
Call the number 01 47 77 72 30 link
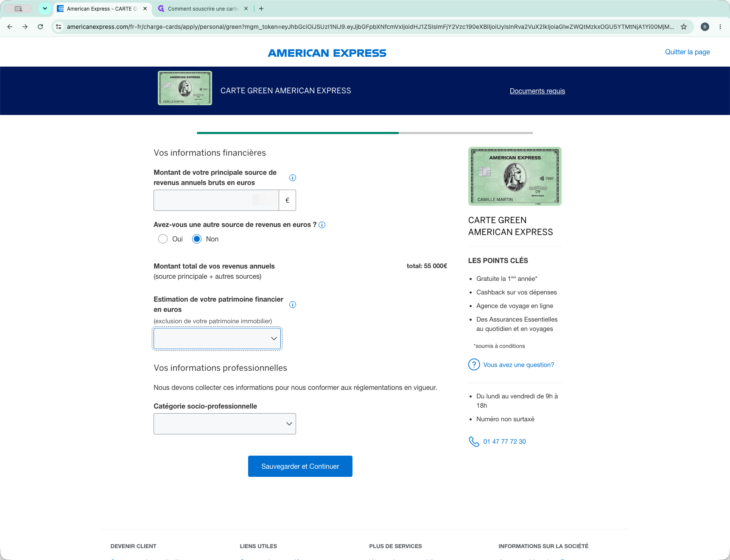click(x=504, y=442)
